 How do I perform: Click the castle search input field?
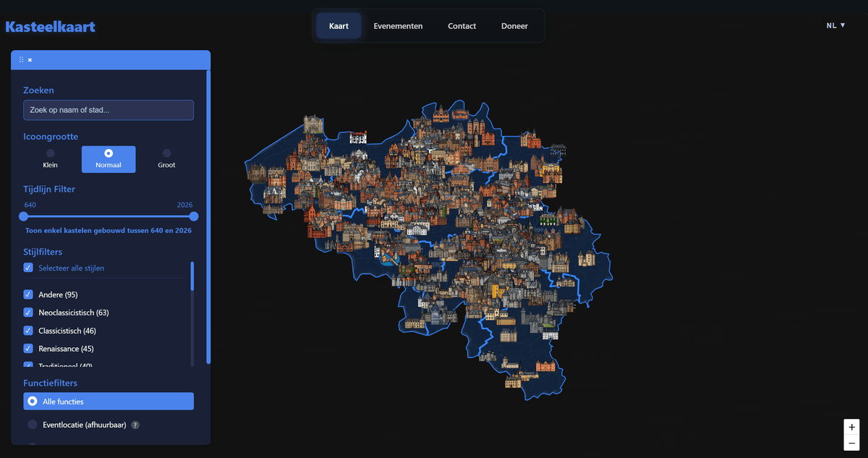click(109, 110)
